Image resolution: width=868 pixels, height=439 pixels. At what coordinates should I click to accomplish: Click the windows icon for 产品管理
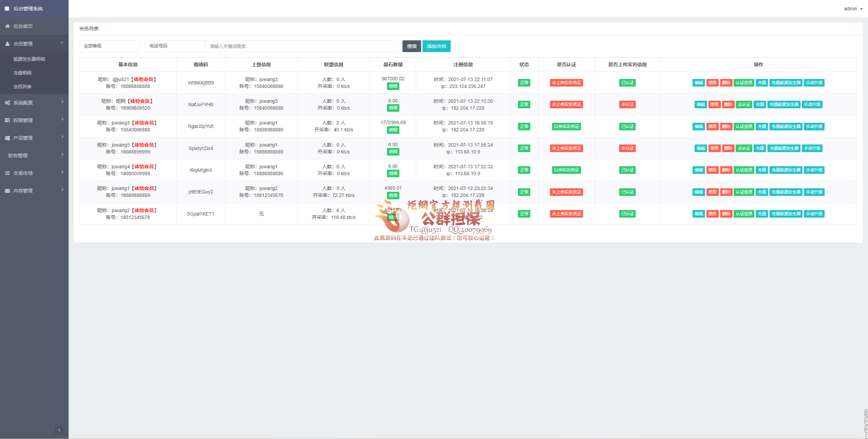7,138
